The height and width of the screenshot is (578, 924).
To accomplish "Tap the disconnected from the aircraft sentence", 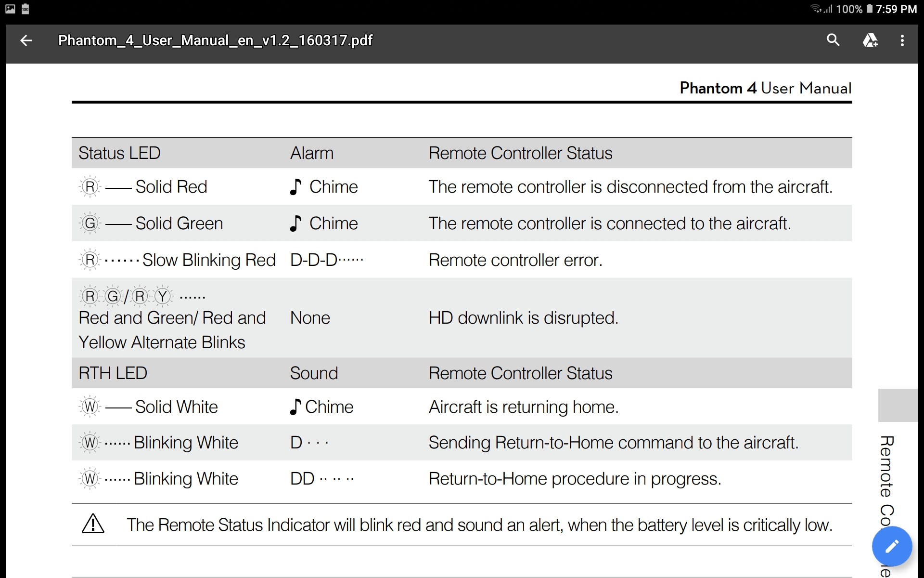I will click(630, 187).
